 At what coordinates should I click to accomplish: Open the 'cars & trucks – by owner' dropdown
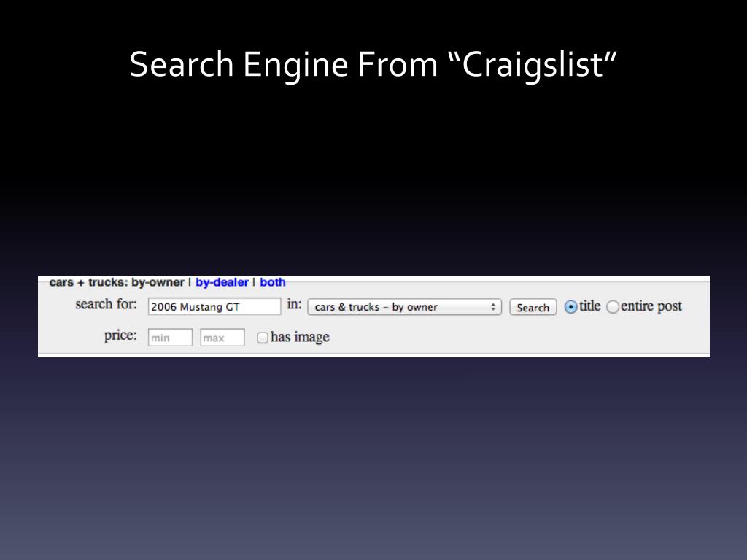(x=404, y=307)
